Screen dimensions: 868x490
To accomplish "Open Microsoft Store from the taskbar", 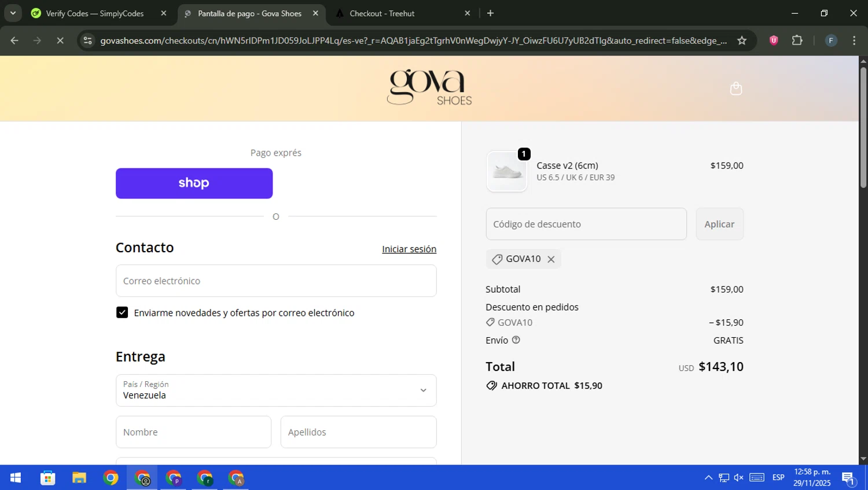I will (x=47, y=478).
